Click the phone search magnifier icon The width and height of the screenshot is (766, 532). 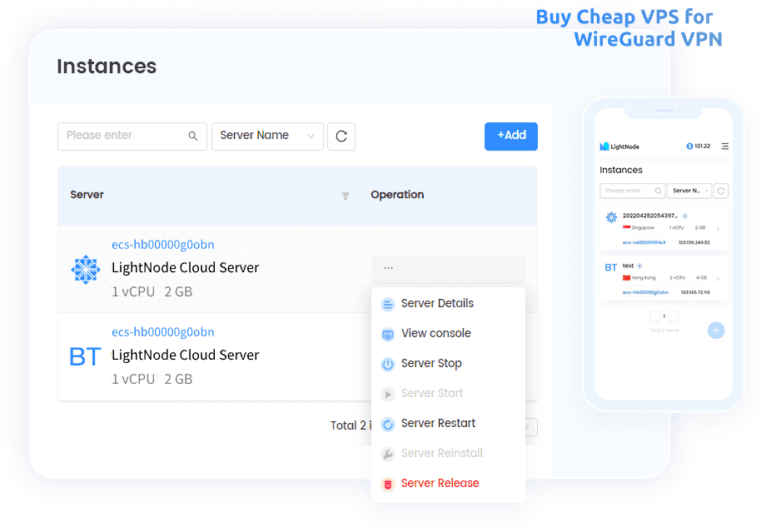click(658, 191)
